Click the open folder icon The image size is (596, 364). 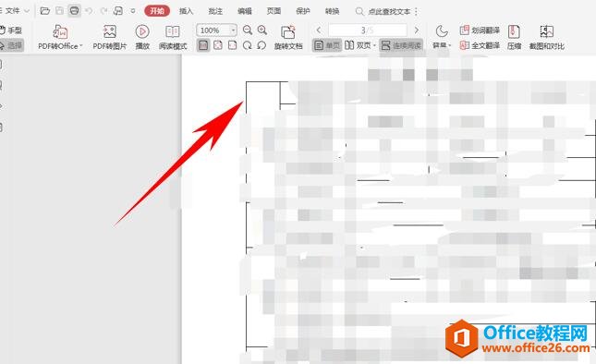45,11
